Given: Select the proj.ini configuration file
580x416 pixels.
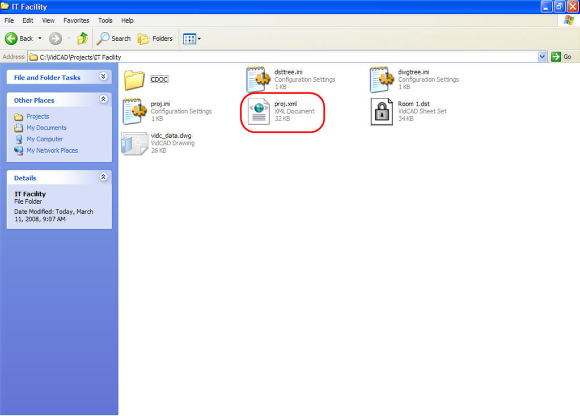Looking at the screenshot, I should point(167,111).
